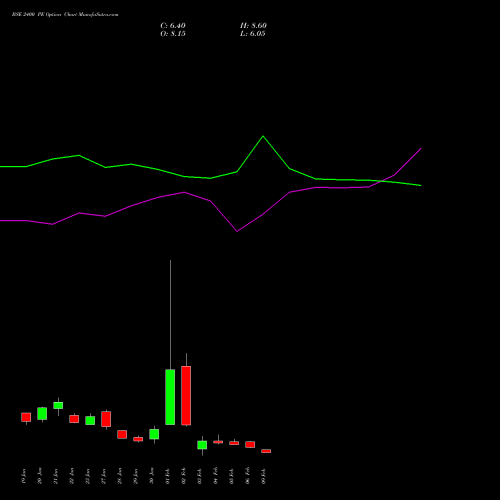Select the red candle for 06 Feb
The height and width of the screenshot is (500, 500).
pos(250,444)
